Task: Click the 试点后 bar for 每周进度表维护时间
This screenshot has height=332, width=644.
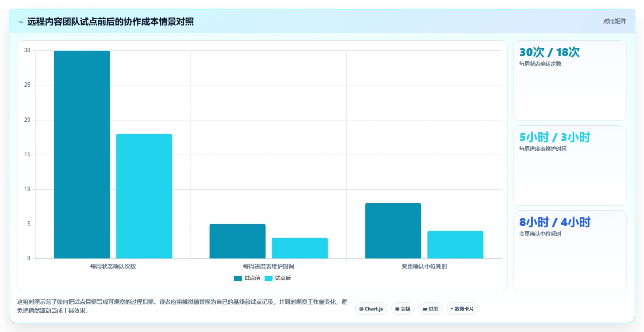Action: pyautogui.click(x=299, y=248)
